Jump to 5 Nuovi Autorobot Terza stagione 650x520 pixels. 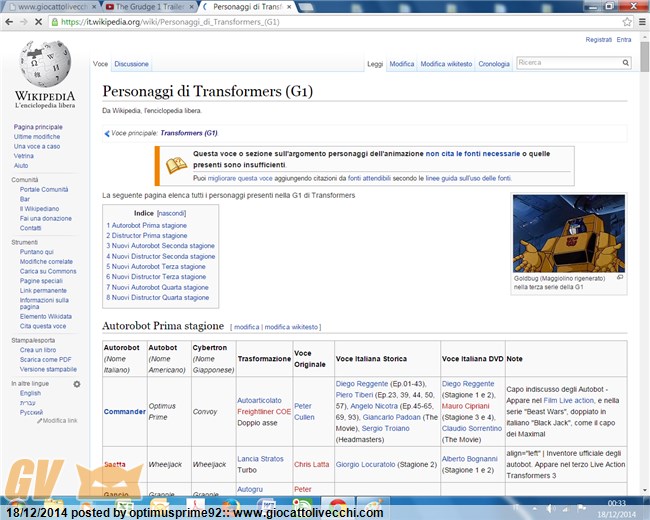click(x=156, y=266)
